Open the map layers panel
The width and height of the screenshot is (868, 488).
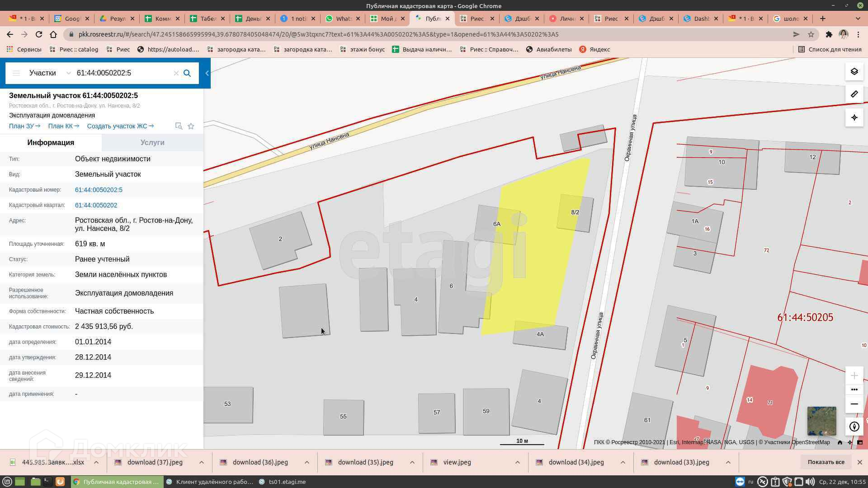tap(854, 72)
